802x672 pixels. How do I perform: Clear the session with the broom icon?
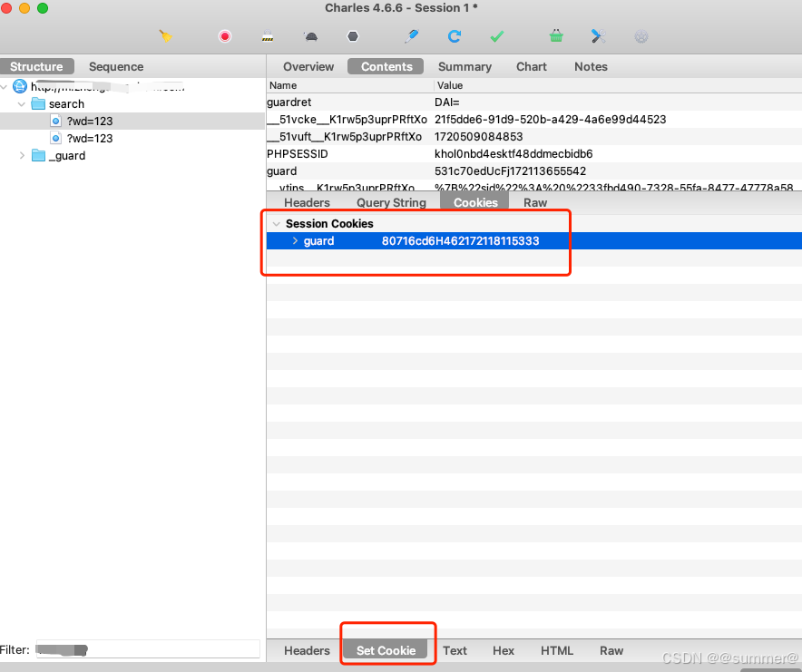(165, 36)
